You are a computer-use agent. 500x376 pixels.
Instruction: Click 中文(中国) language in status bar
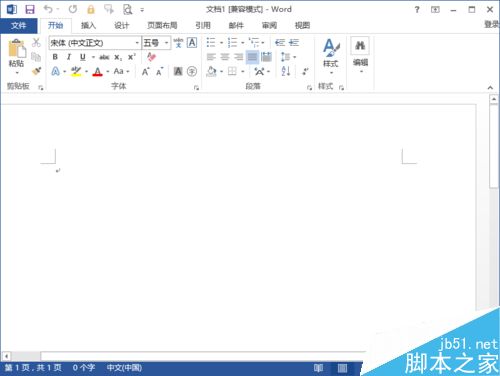click(x=124, y=368)
